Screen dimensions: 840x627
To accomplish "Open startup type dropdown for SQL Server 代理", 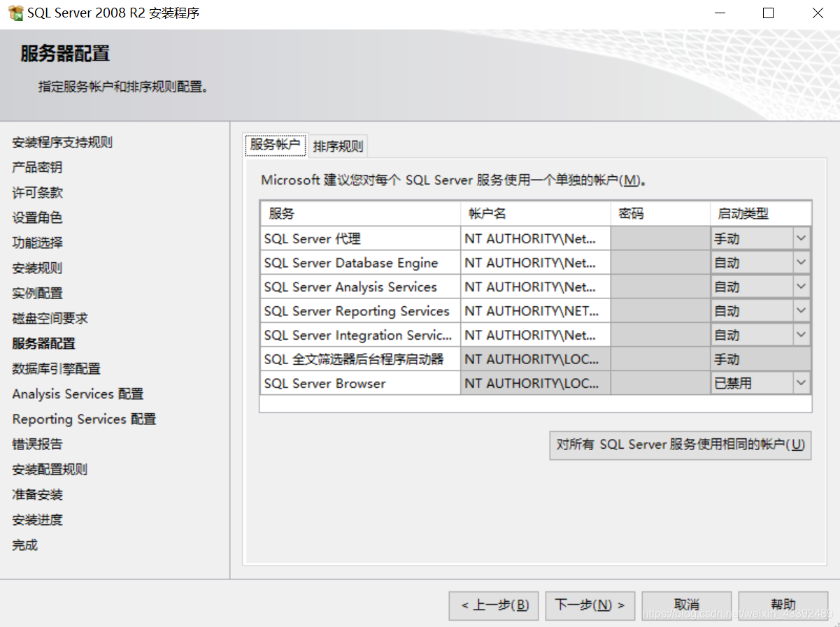I will 801,238.
